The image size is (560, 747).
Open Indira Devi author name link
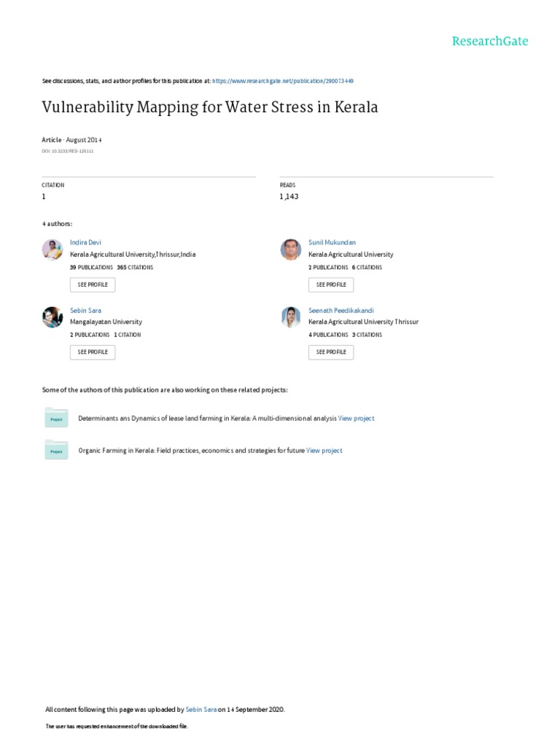coord(85,242)
